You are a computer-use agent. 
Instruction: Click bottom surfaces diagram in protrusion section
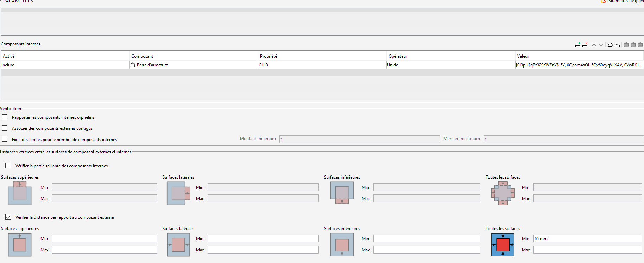click(x=342, y=193)
